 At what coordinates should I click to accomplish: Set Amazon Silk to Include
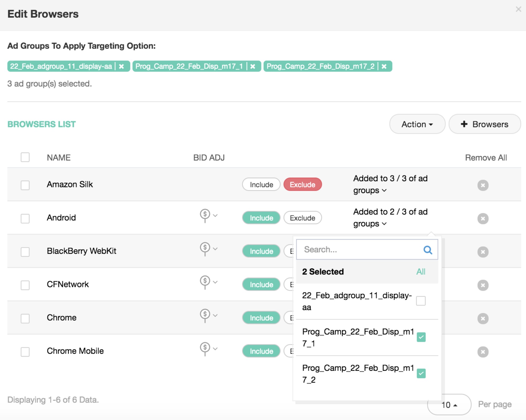(x=261, y=185)
